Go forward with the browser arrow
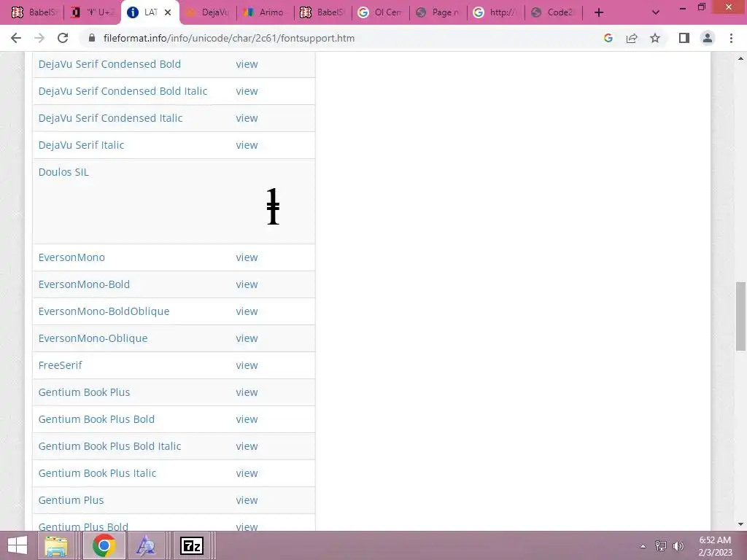 click(x=39, y=38)
